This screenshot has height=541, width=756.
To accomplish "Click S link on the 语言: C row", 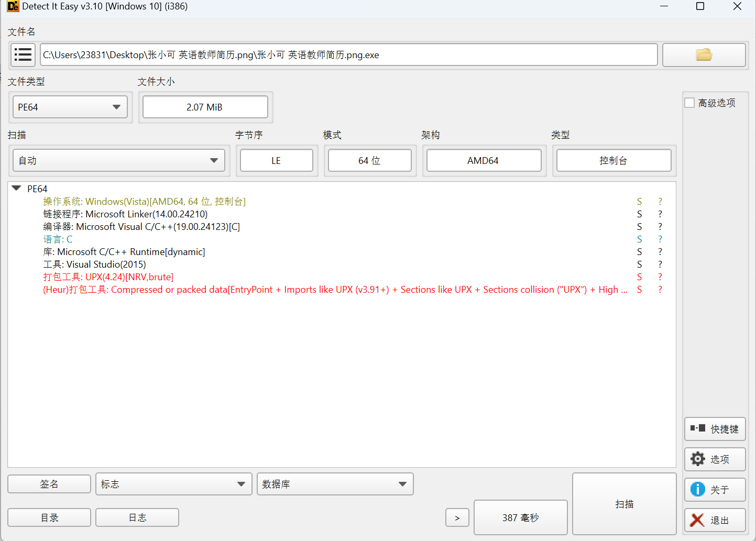I will 639,239.
